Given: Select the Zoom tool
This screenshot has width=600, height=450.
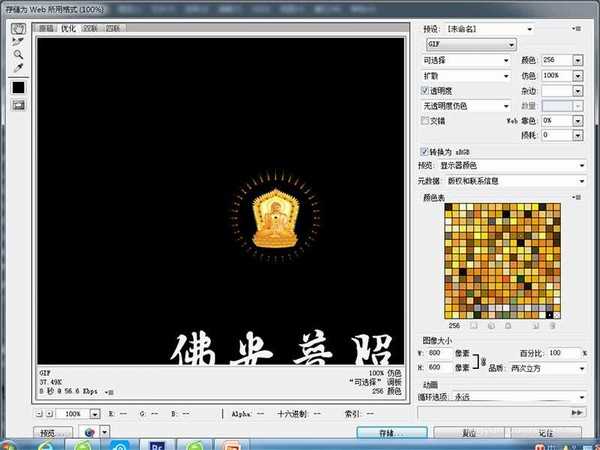Looking at the screenshot, I should coord(18,55).
